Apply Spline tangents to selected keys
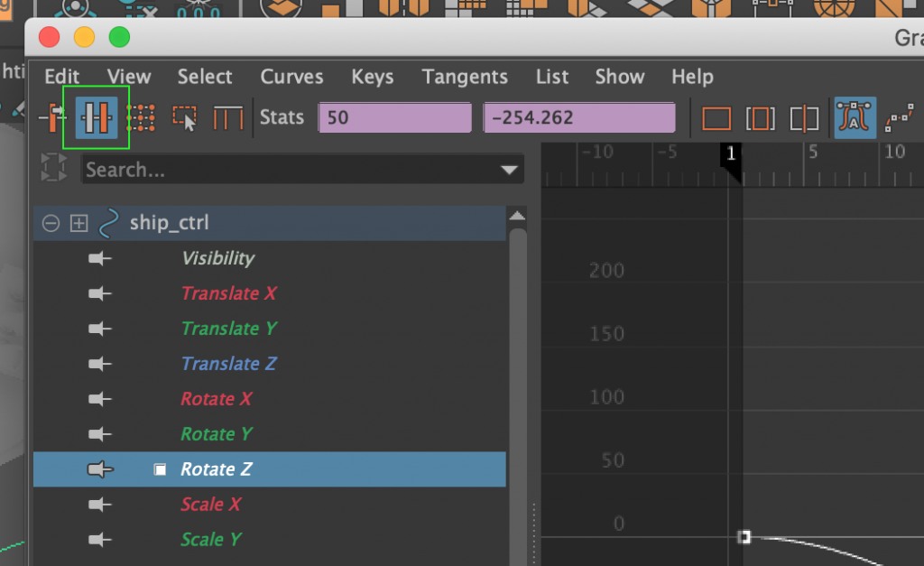Viewport: 924px width, 566px height. click(901, 117)
